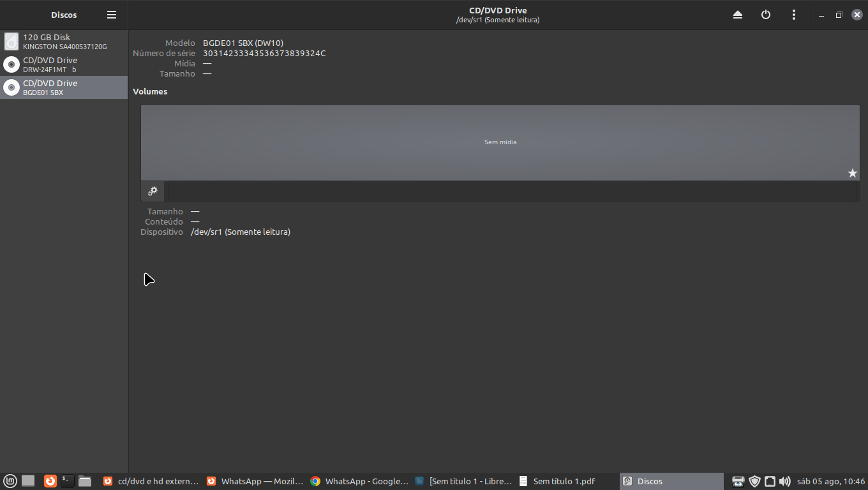868x490 pixels.
Task: Open the printer tray icon
Action: pyautogui.click(x=738, y=481)
